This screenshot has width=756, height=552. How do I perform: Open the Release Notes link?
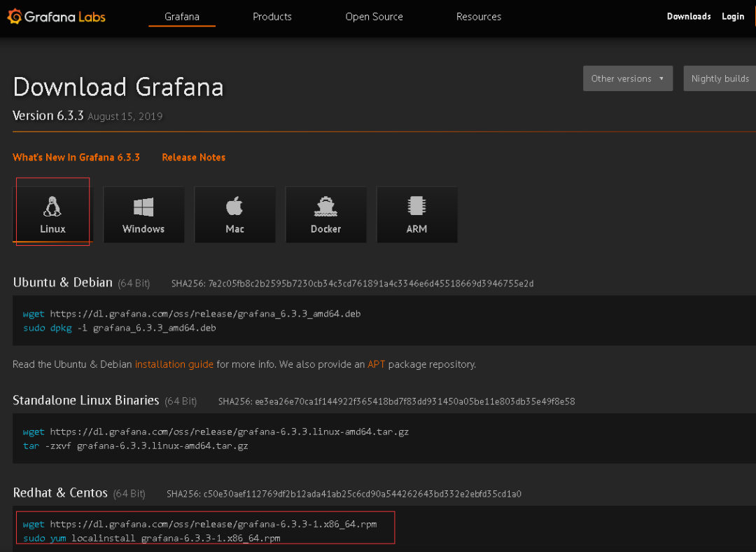(x=194, y=158)
